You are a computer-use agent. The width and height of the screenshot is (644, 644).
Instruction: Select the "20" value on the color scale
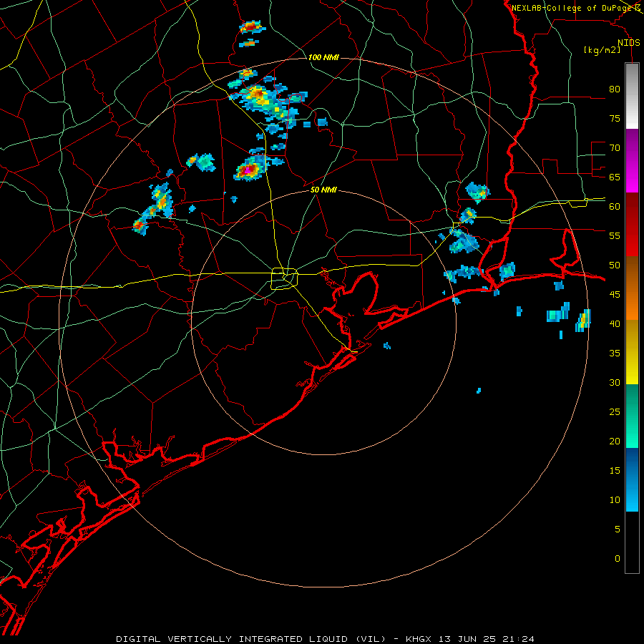click(x=615, y=441)
